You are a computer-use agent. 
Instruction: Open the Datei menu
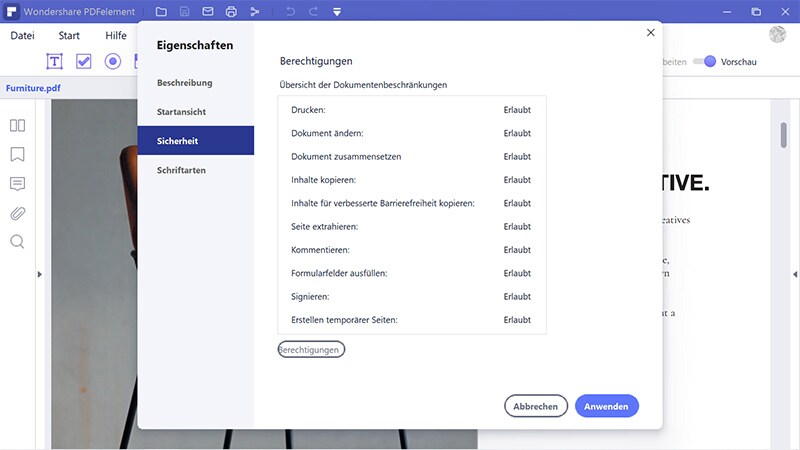coord(22,35)
